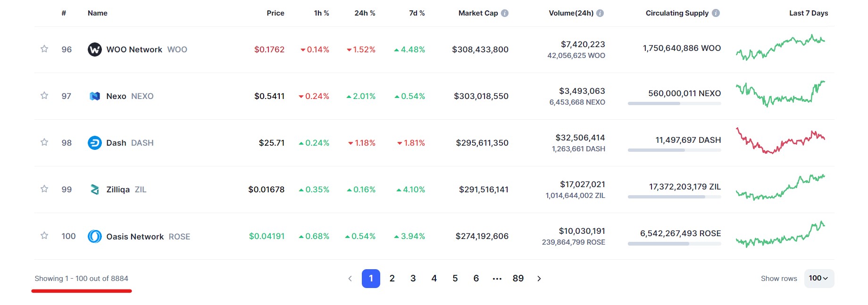Inspect Nexo circulating supply progress bar

pos(675,104)
